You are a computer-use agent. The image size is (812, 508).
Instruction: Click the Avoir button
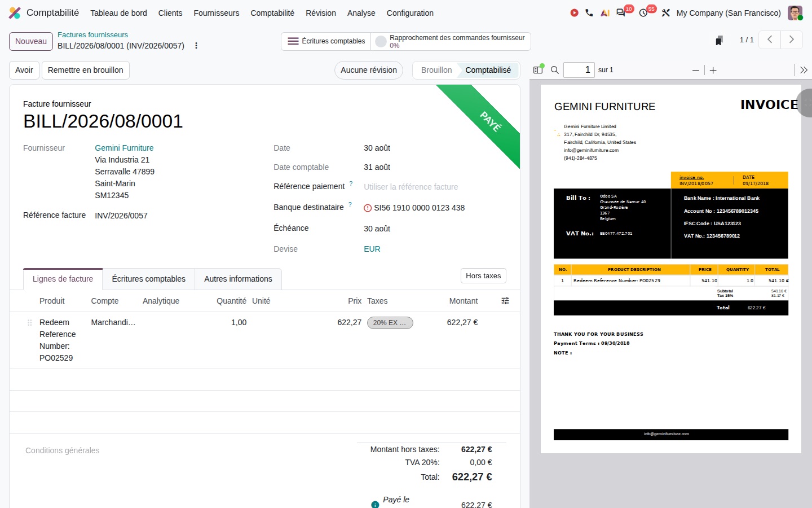coord(24,70)
